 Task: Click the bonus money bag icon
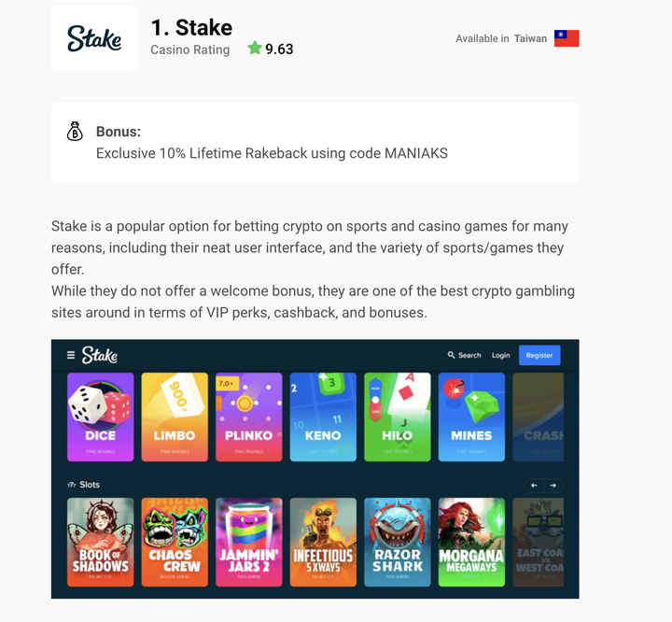(75, 132)
